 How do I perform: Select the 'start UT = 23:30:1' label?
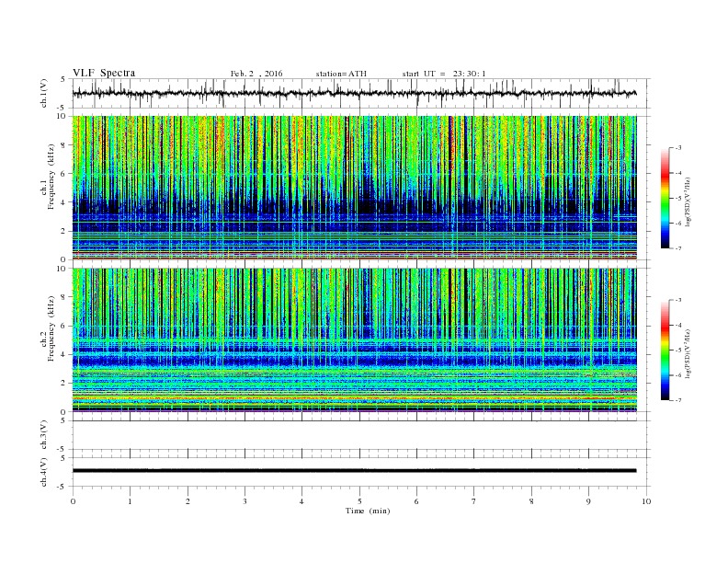click(x=444, y=74)
